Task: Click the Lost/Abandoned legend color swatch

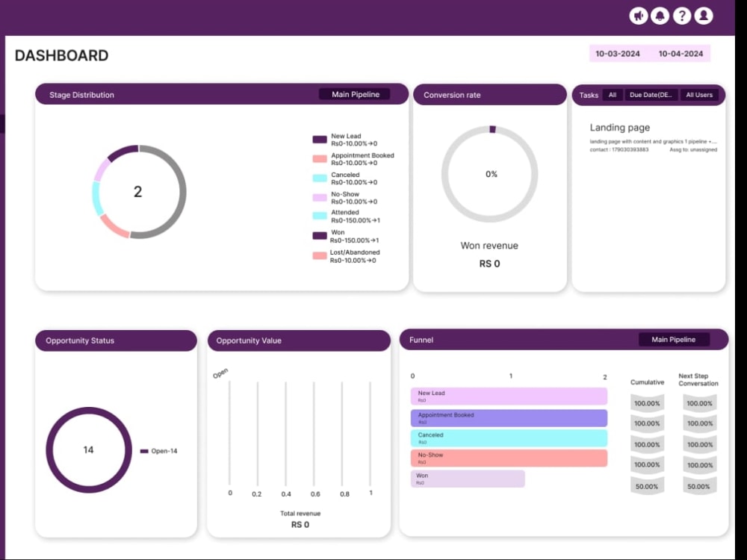Action: coord(320,255)
